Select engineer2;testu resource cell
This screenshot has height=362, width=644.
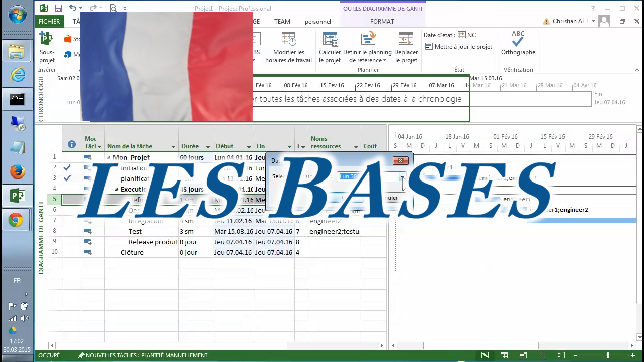click(335, 231)
